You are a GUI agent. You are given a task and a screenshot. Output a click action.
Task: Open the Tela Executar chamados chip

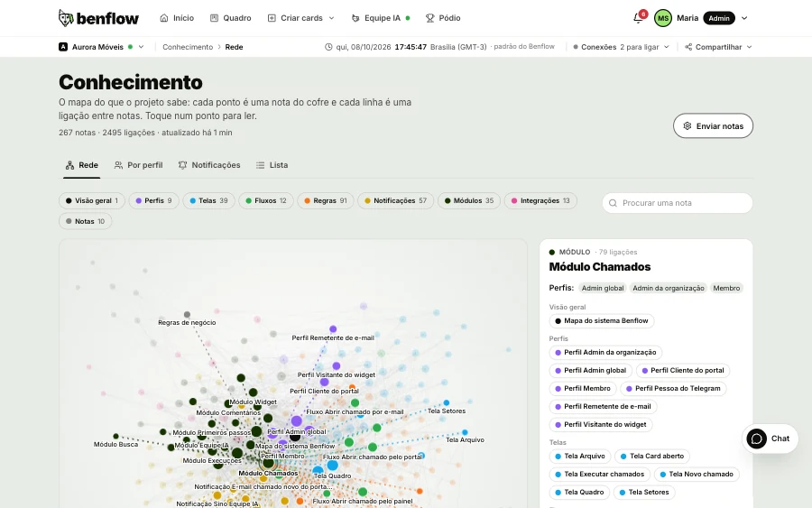(x=600, y=475)
